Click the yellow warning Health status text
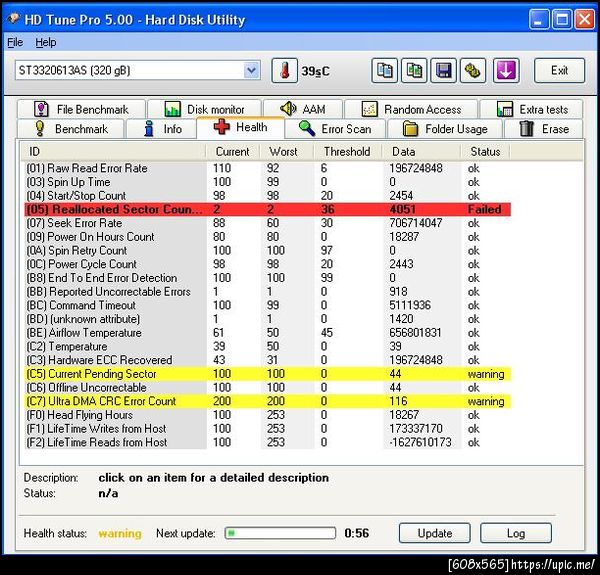The height and width of the screenshot is (575, 600). pyautogui.click(x=120, y=533)
